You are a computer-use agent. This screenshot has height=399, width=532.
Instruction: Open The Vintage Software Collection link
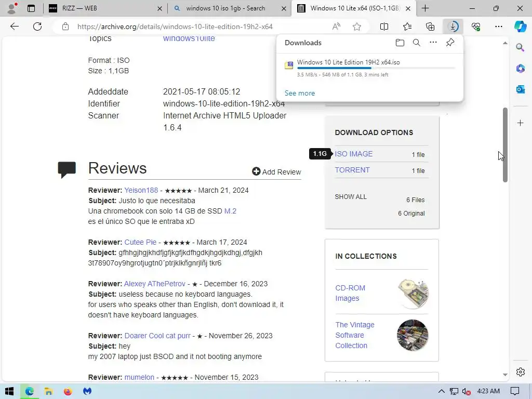(355, 335)
